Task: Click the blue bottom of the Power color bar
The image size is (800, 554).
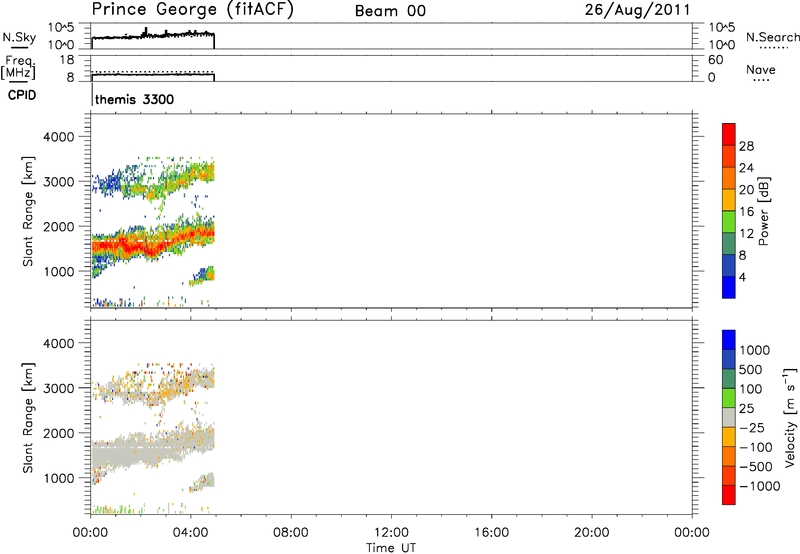Action: coord(729,287)
